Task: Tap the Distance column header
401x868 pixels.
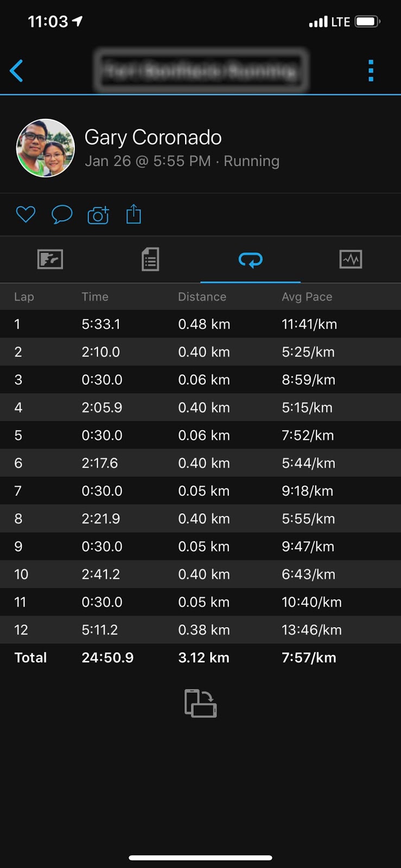Action: click(202, 297)
